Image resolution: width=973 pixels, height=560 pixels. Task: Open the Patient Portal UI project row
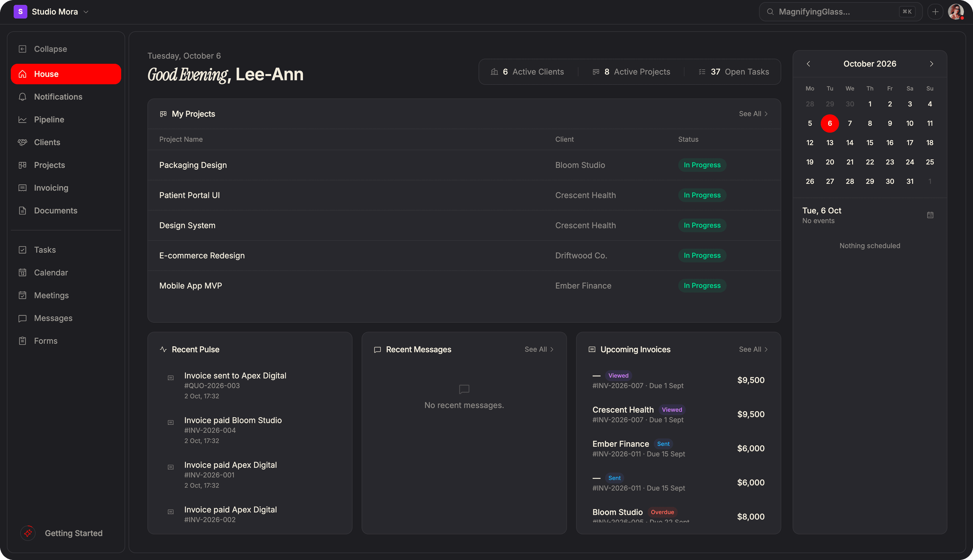click(x=464, y=195)
